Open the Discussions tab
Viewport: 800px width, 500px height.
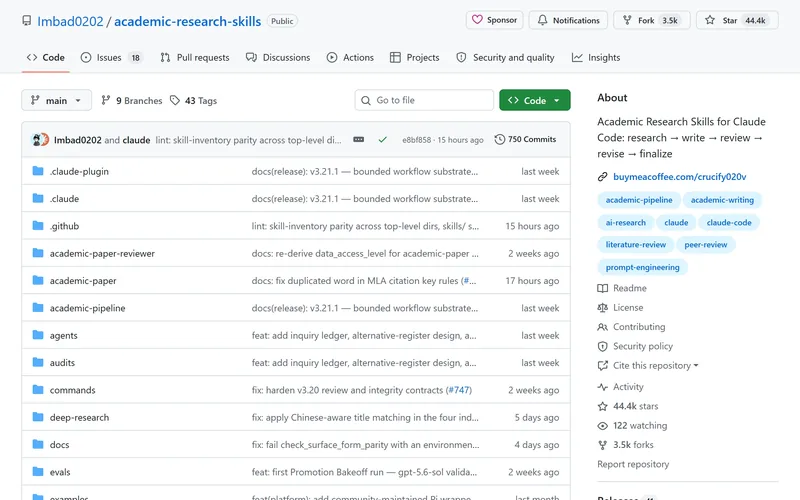point(278,57)
